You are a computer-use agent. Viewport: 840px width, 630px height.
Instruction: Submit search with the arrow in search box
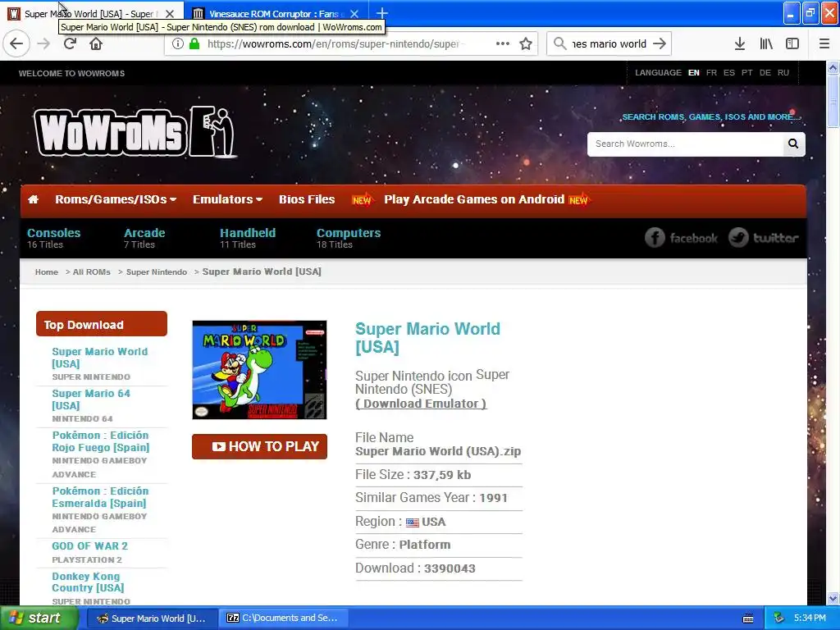click(660, 44)
